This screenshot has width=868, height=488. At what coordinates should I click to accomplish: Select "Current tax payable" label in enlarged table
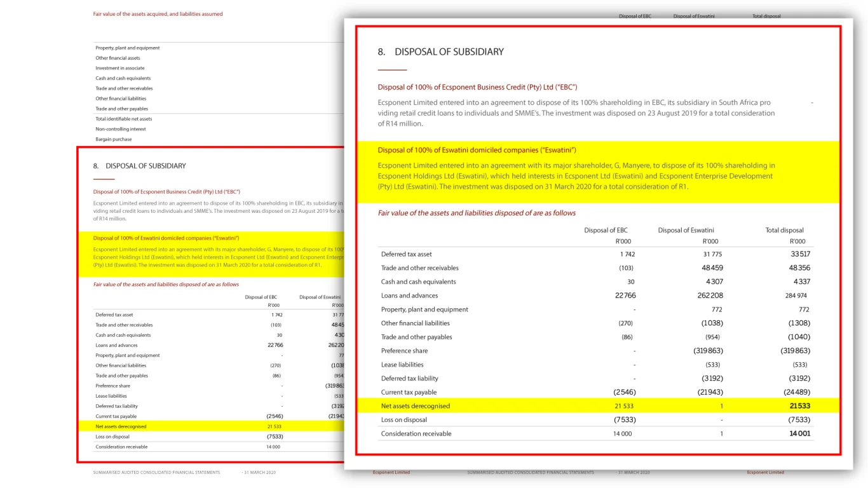tap(409, 392)
